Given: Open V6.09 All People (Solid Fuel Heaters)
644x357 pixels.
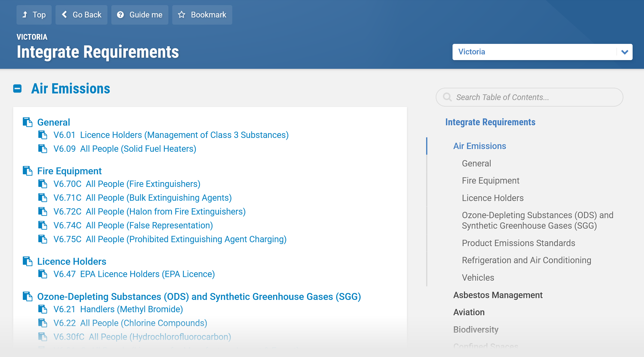Looking at the screenshot, I should [x=125, y=149].
